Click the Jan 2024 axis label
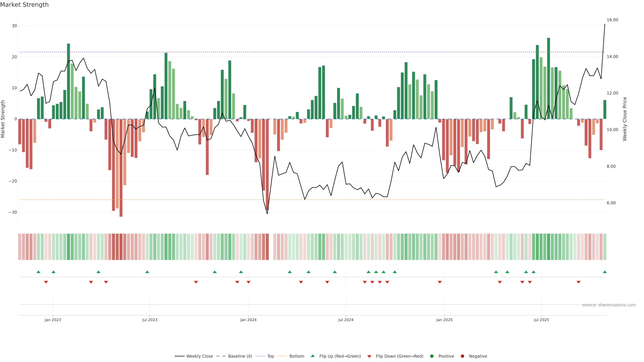The height and width of the screenshot is (362, 644). (248, 320)
